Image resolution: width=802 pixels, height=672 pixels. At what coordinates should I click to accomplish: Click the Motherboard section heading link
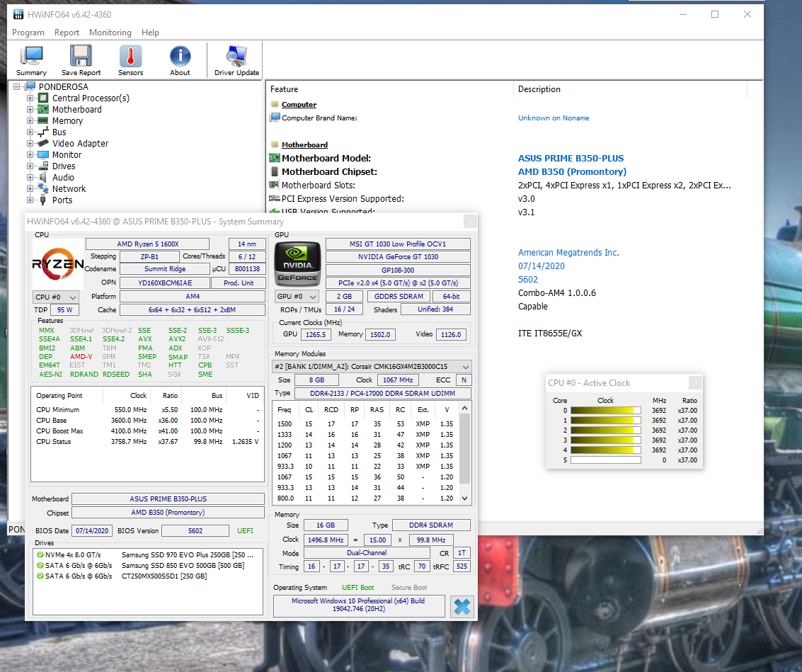click(304, 145)
